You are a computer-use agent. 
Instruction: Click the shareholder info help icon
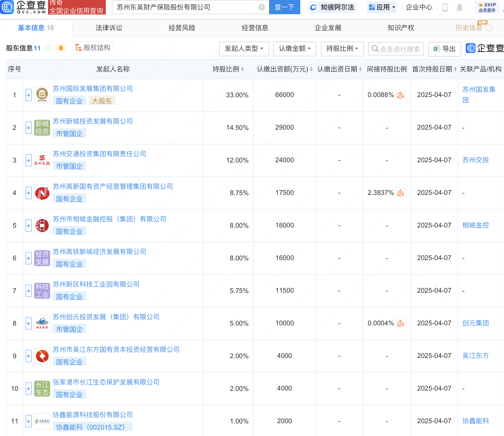tap(48, 48)
